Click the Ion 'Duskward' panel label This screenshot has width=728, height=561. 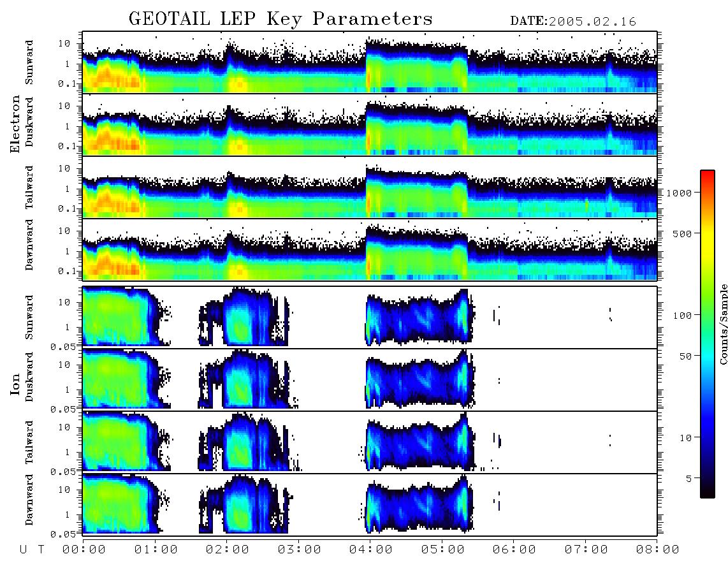pyautogui.click(x=29, y=377)
